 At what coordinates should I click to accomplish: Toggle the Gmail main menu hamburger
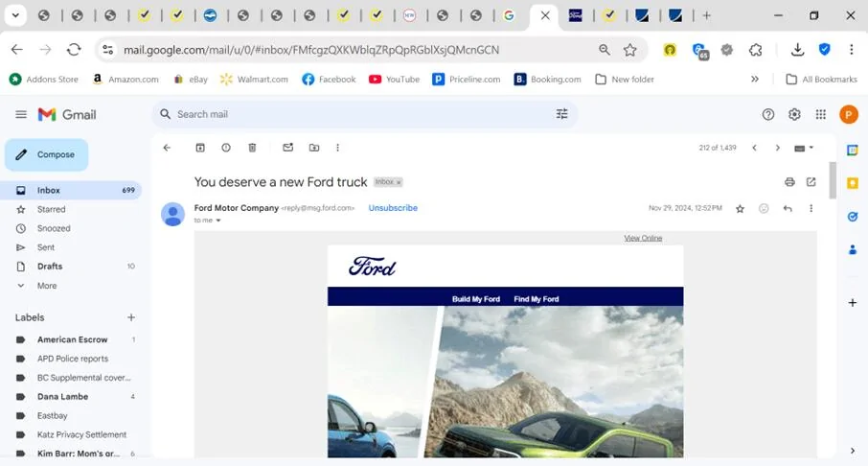click(21, 114)
